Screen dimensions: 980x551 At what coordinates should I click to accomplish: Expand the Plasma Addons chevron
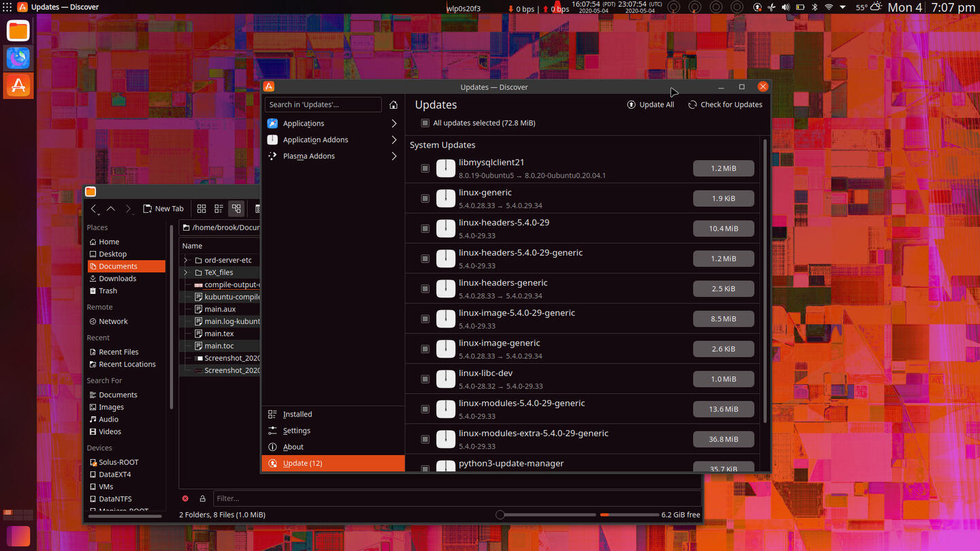tap(394, 156)
